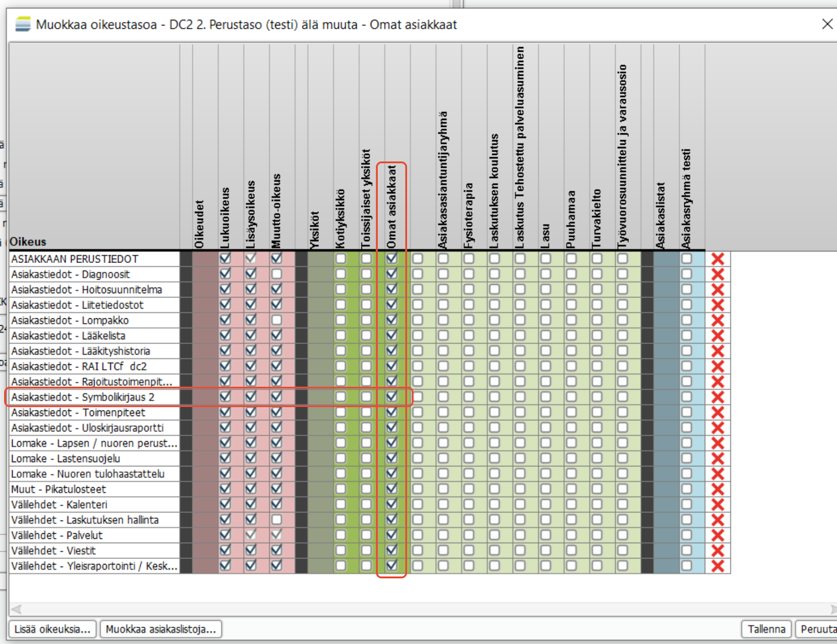Click the Asiakaslistat column header
Screen dimensions: 837x644
click(x=660, y=215)
